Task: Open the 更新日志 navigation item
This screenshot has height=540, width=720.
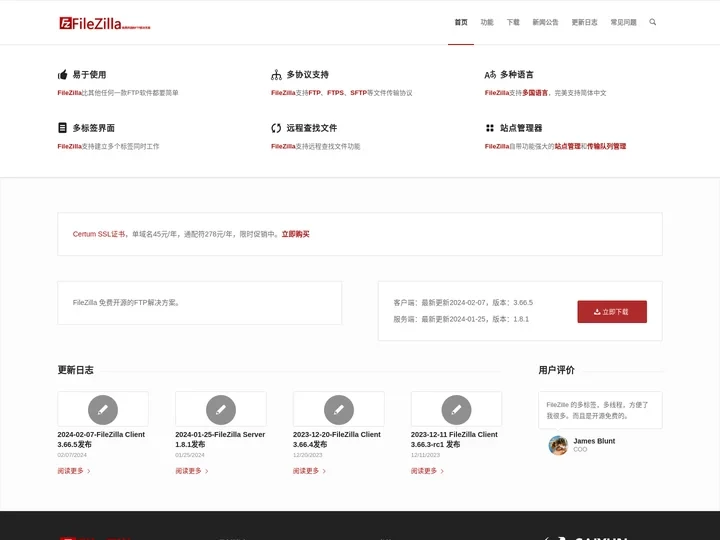Action: pyautogui.click(x=585, y=22)
